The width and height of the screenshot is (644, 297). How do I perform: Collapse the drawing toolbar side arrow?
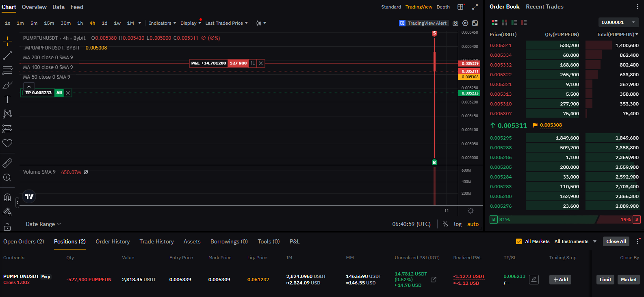pos(17,202)
